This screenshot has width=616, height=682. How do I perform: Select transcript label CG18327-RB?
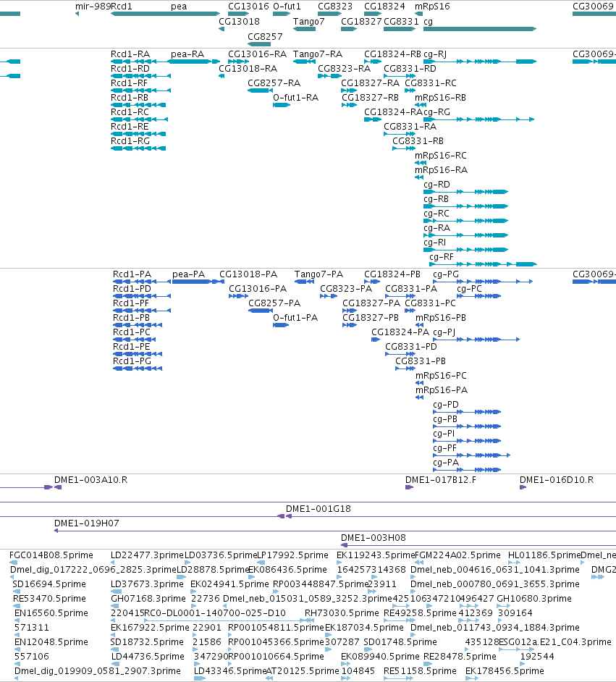click(370, 98)
